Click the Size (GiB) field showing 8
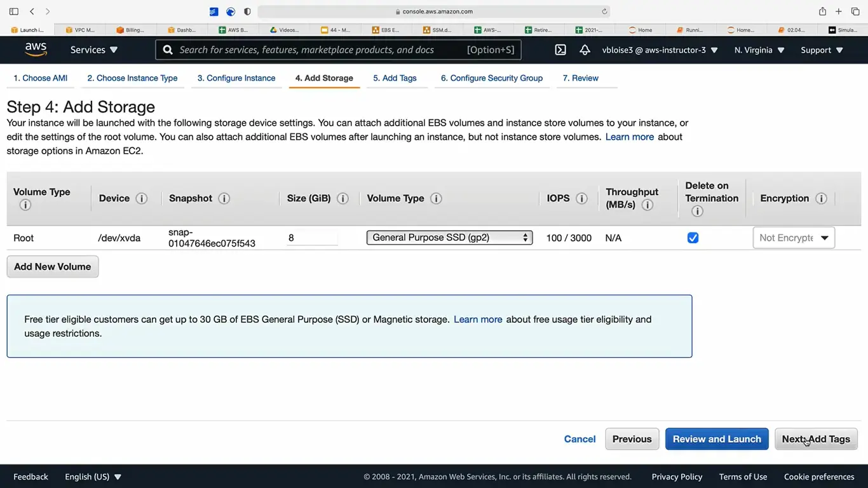This screenshot has width=868, height=488. click(x=312, y=238)
